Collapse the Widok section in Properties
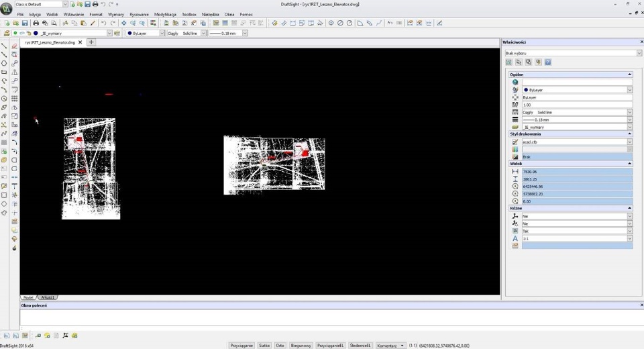This screenshot has width=644, height=349. pyautogui.click(x=629, y=164)
